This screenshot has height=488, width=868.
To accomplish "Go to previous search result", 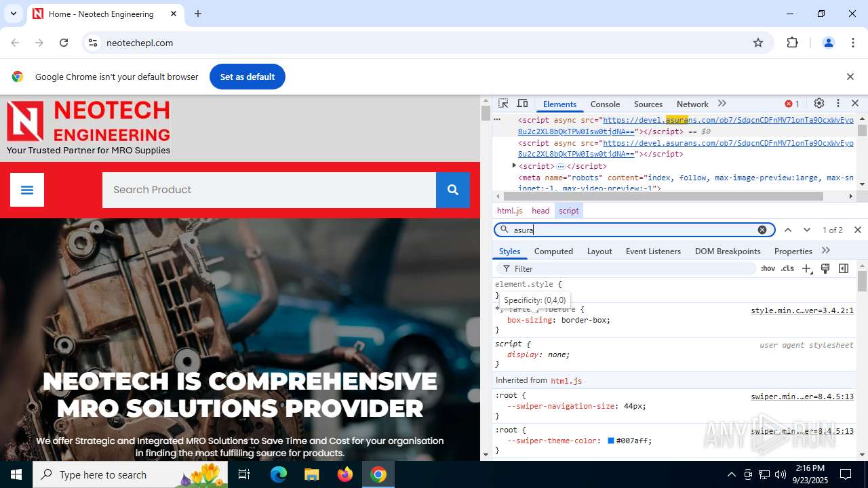I will pos(788,230).
